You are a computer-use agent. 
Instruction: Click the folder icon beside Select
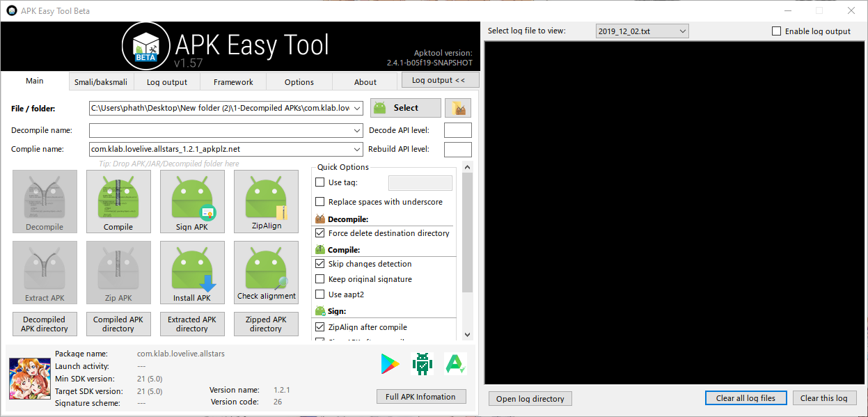pyautogui.click(x=458, y=108)
